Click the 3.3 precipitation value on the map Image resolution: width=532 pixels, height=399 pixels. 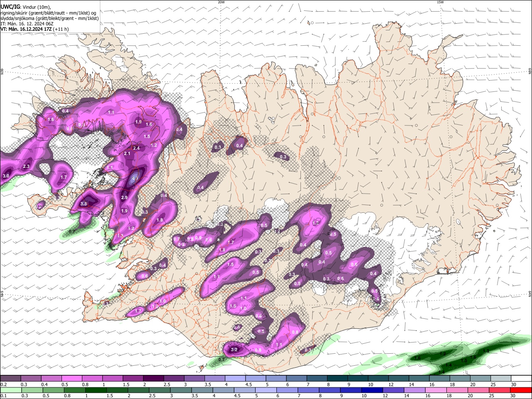coord(84,204)
